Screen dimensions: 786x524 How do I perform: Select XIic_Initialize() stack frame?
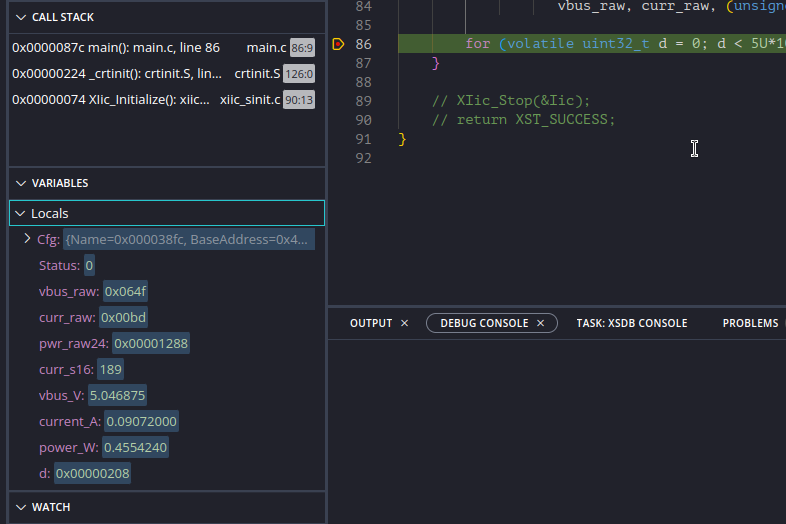(x=163, y=100)
